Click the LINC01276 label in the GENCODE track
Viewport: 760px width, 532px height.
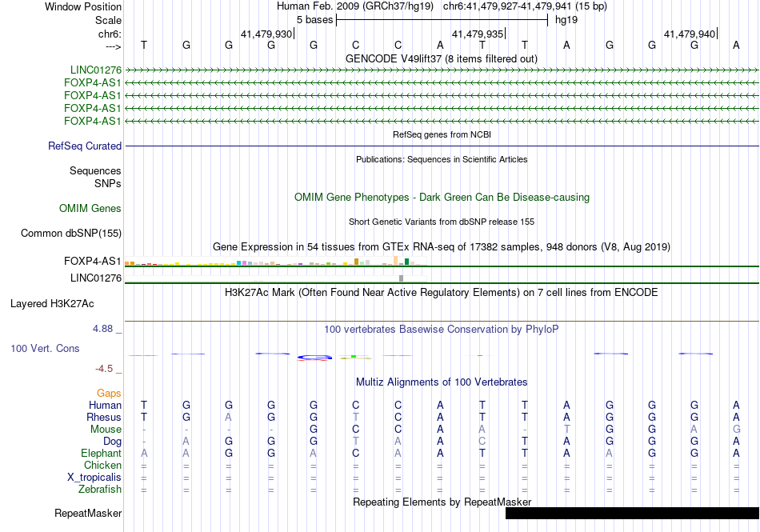pos(95,70)
